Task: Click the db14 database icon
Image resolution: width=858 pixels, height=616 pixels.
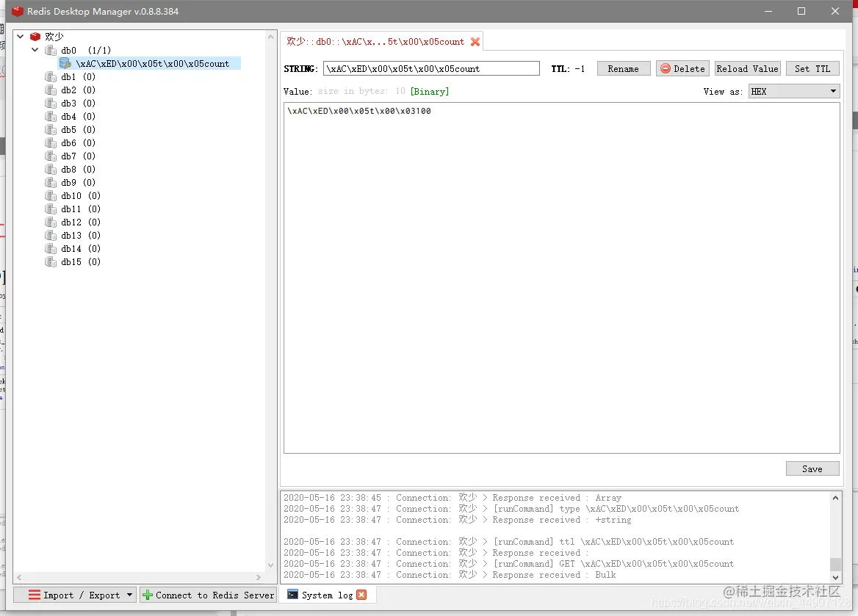Action: (51, 248)
